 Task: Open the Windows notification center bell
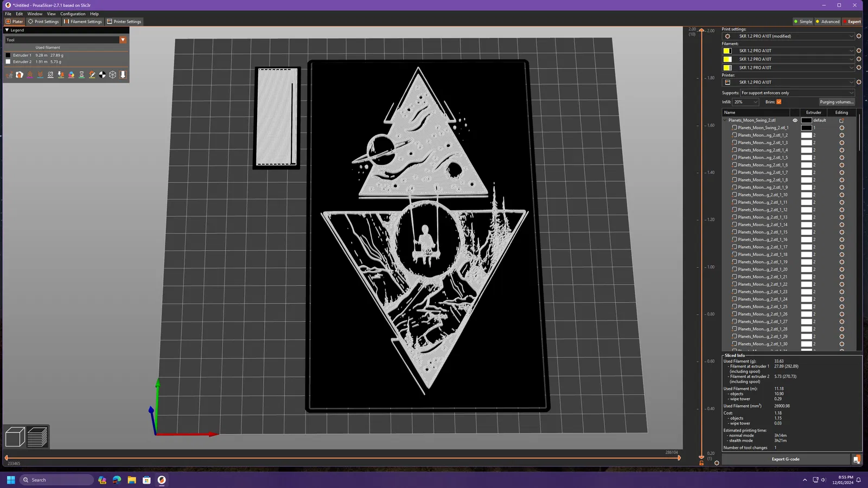coord(859,480)
